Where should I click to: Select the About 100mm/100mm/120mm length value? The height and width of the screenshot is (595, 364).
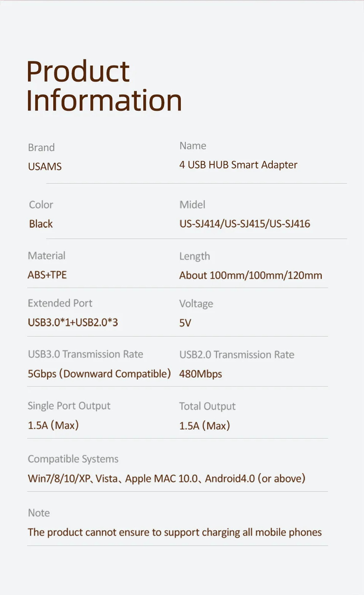(251, 275)
